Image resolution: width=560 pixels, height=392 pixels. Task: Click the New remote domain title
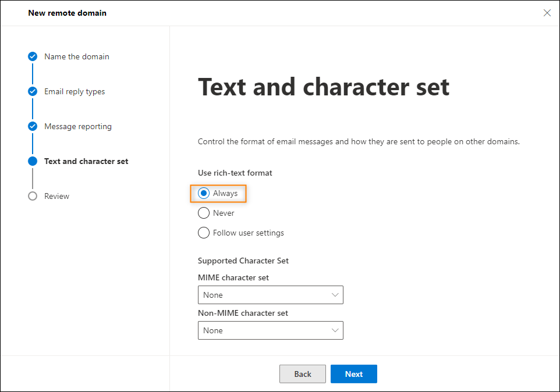[67, 12]
